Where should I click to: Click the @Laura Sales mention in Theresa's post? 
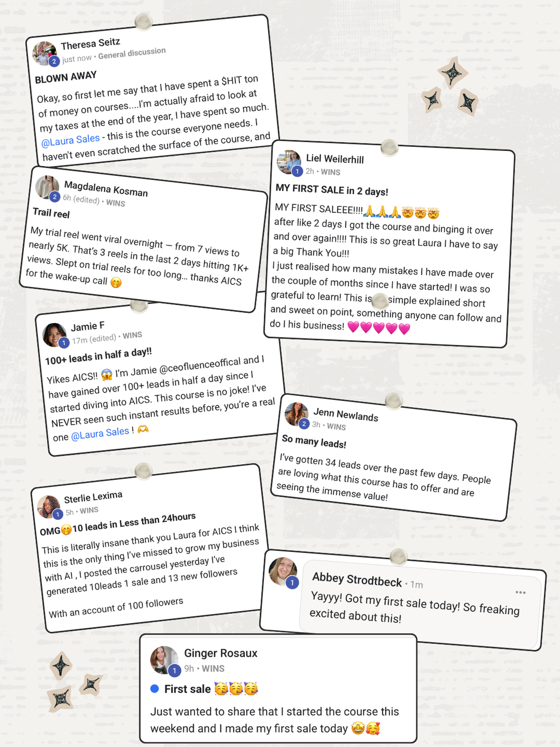pos(71,140)
